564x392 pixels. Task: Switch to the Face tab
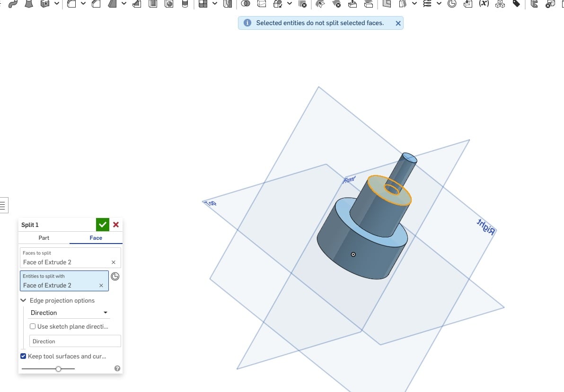[96, 238]
